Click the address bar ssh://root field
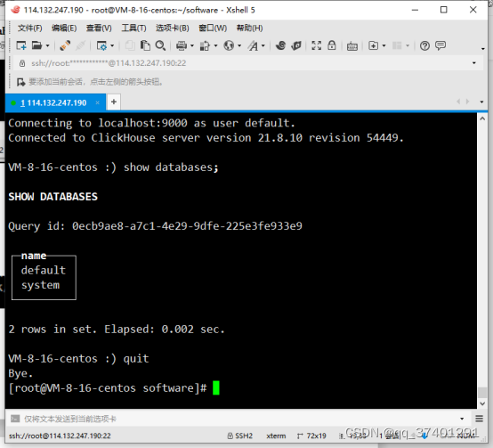 pos(246,63)
